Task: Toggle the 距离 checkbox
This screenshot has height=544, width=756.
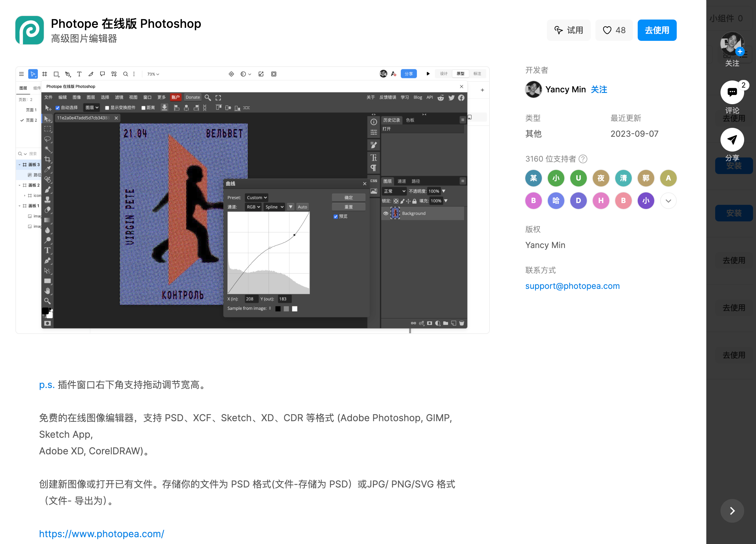Action: pos(143,108)
